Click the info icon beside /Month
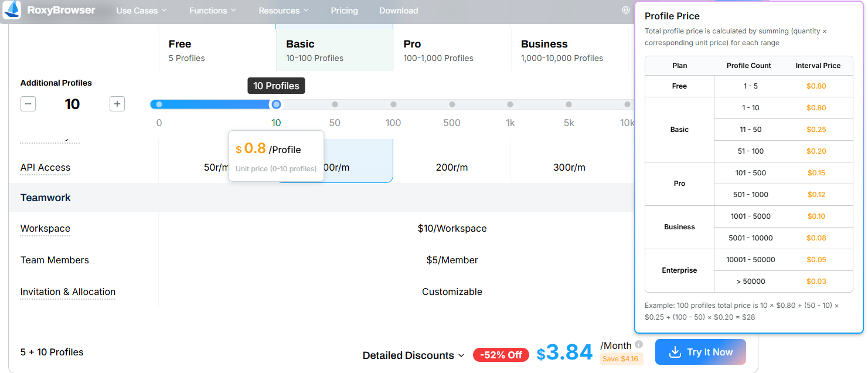The image size is (868, 373). (639, 345)
